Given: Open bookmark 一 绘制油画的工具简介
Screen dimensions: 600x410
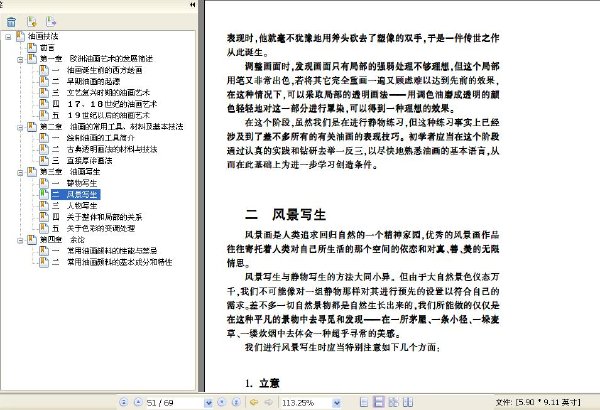Looking at the screenshot, I should [94, 138].
